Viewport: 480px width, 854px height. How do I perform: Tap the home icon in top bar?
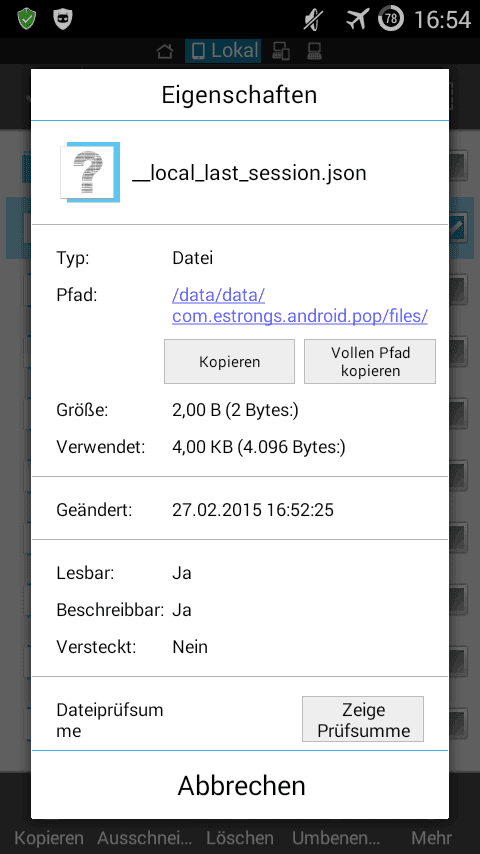[165, 51]
